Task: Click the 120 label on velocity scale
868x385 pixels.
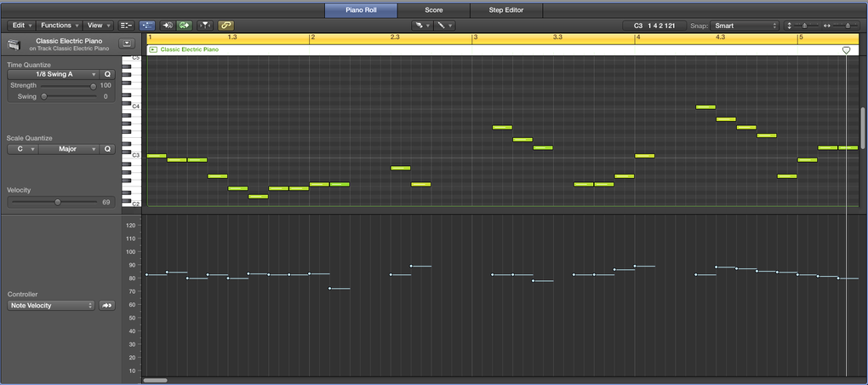Action: (x=131, y=226)
